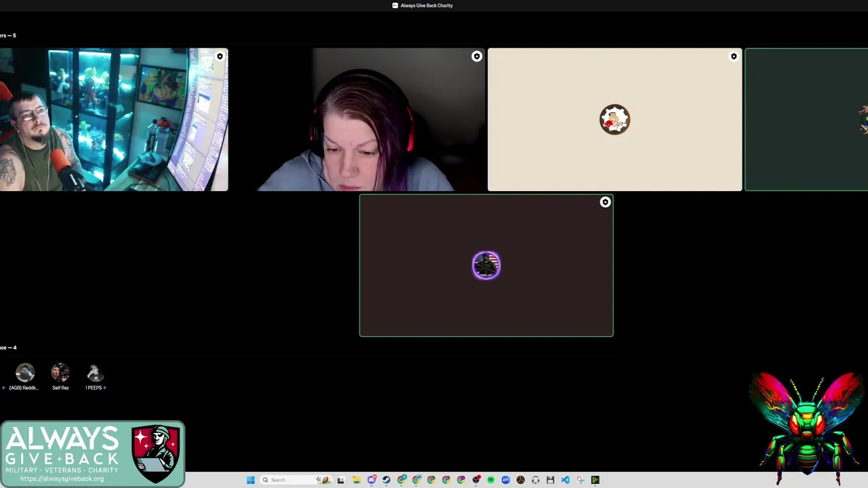Open Task View from the taskbar
This screenshot has height=488, width=868.
point(340,480)
